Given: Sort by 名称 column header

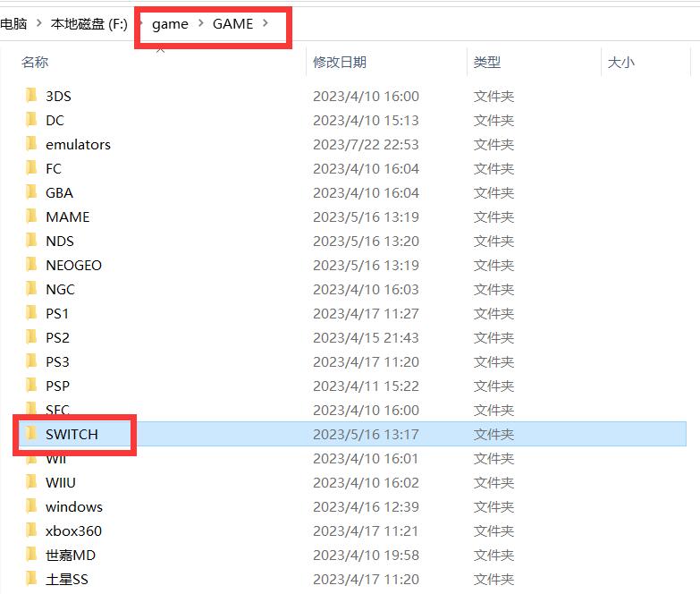Looking at the screenshot, I should pos(35,62).
